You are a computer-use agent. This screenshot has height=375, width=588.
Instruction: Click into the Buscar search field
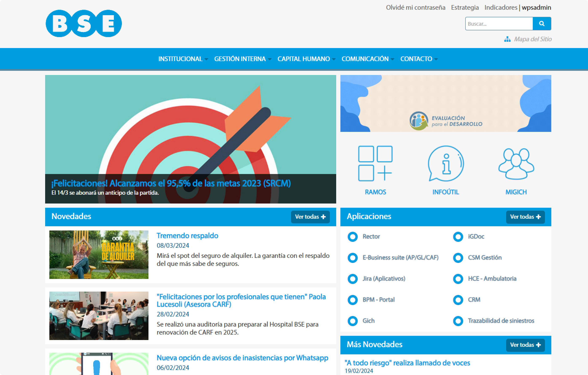[x=499, y=24]
